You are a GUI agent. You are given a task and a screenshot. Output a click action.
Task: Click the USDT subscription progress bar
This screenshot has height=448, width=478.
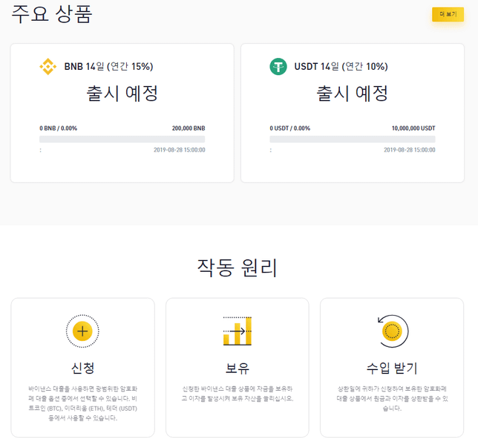tap(353, 139)
